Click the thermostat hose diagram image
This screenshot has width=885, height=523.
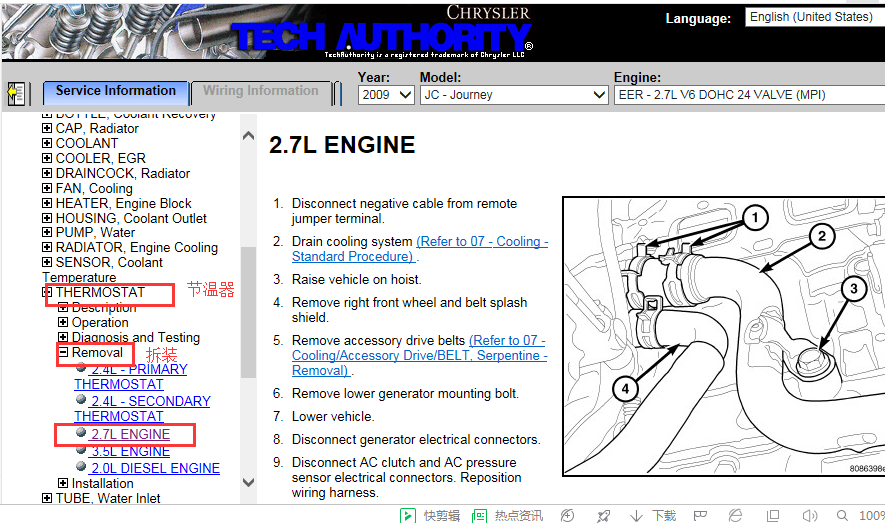(724, 336)
